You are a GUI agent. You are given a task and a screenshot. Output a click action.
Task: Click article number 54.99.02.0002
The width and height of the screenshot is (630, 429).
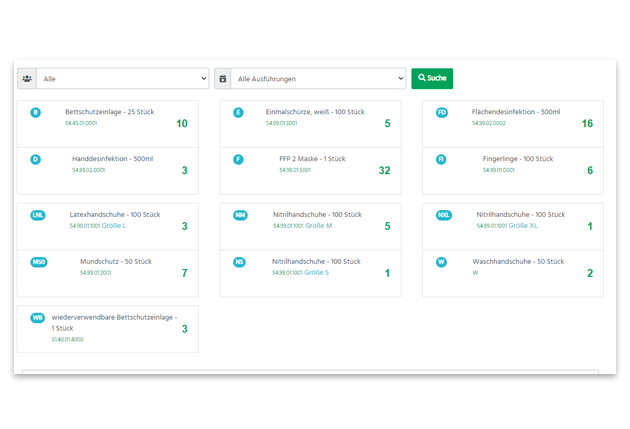[489, 123]
